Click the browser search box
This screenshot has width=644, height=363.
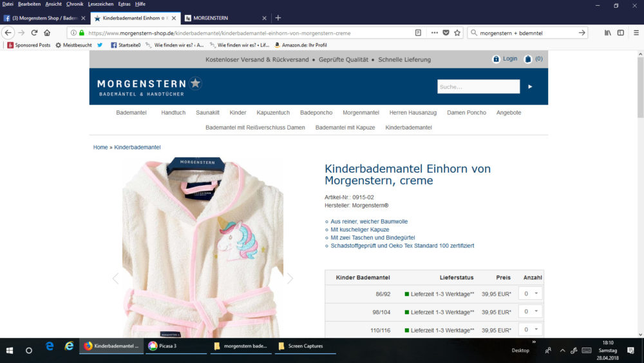click(527, 33)
